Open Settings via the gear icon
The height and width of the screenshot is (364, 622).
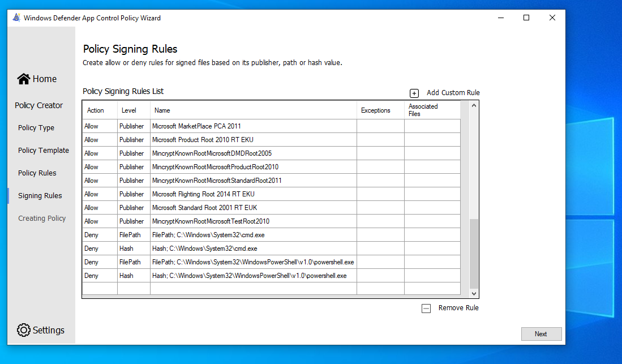23,330
